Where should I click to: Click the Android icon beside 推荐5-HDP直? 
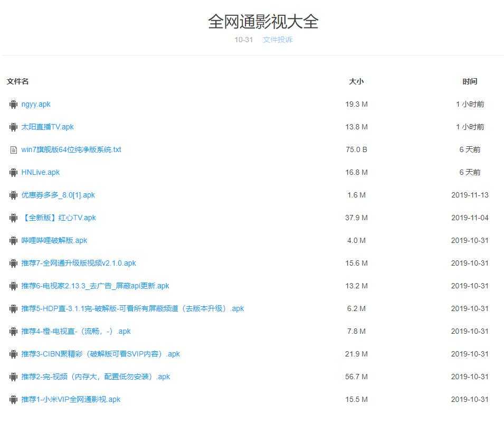click(x=13, y=309)
